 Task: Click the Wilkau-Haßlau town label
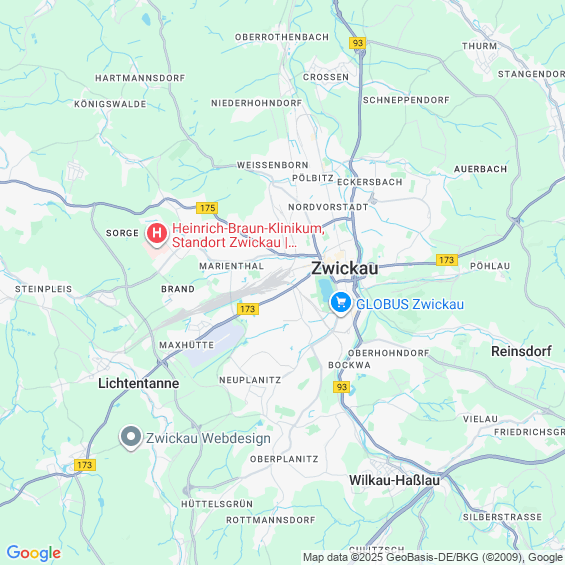point(395,480)
